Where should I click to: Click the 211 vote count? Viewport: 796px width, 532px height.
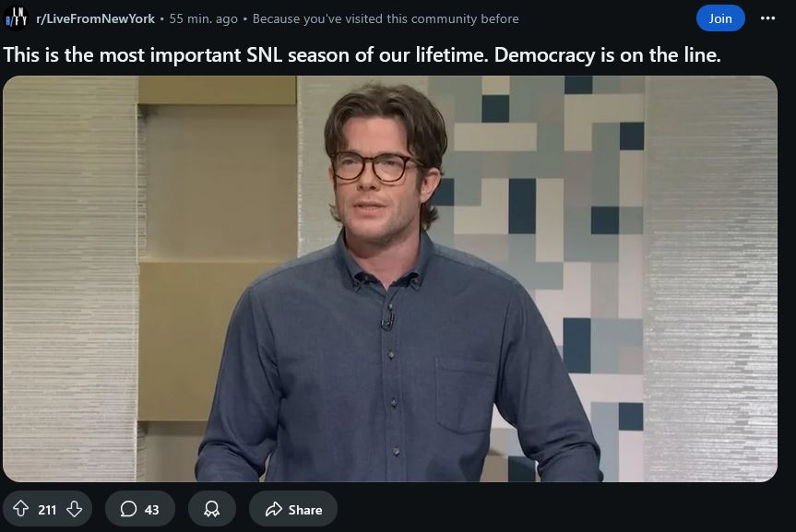[x=47, y=510]
